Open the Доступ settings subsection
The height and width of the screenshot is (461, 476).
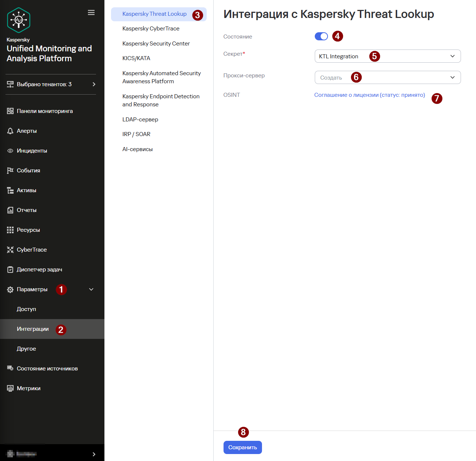26,309
